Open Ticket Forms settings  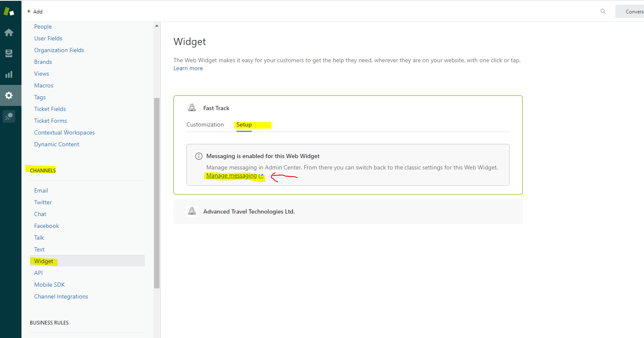tap(51, 121)
